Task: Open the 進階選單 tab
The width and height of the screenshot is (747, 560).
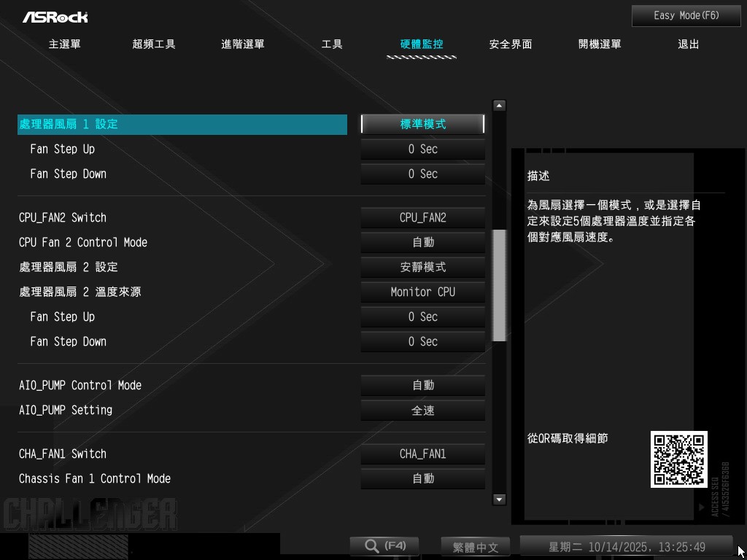Action: click(243, 44)
